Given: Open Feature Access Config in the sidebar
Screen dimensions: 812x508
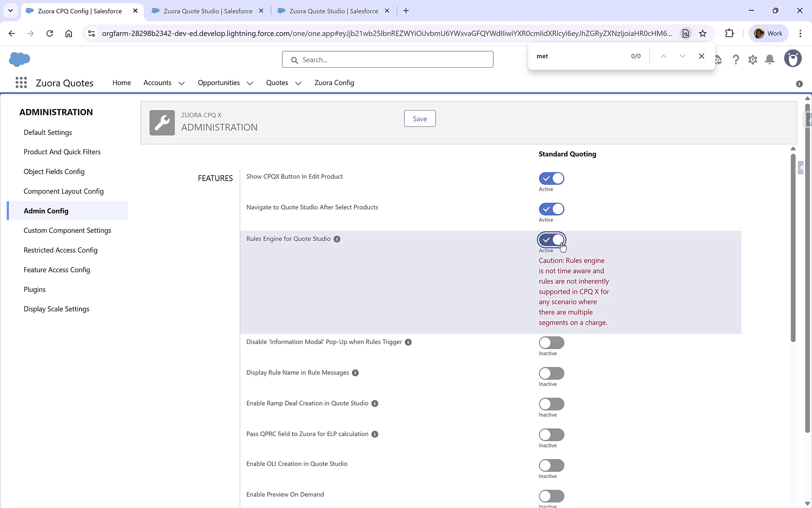Looking at the screenshot, I should [57, 270].
